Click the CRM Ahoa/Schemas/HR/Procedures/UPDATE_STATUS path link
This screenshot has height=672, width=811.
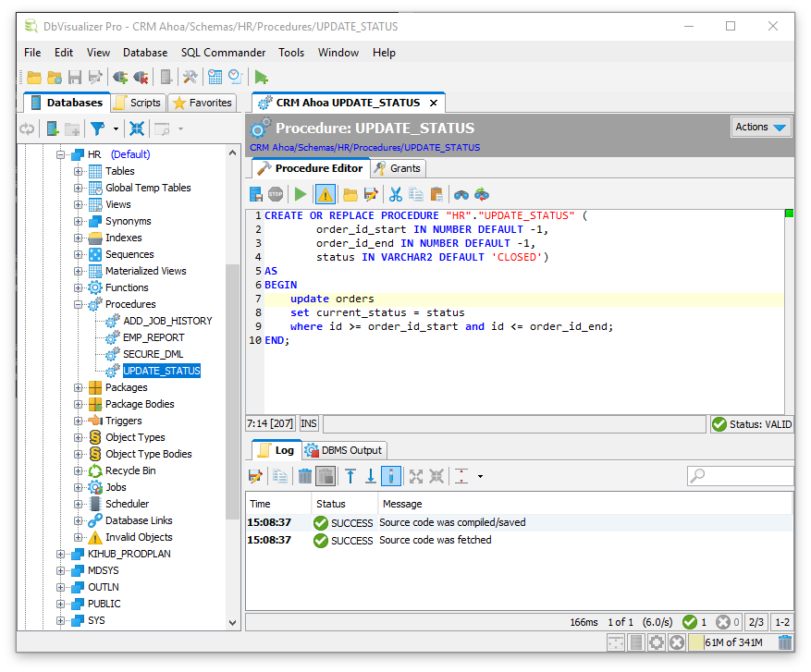(364, 148)
